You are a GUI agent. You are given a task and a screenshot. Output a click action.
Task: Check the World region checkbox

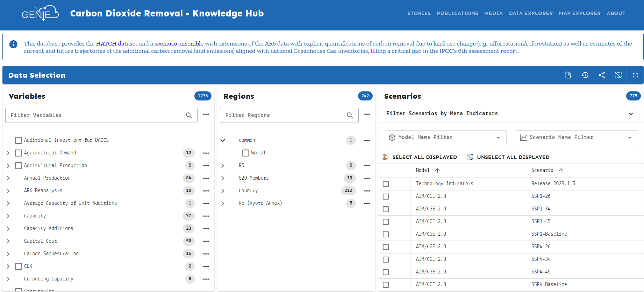[246, 153]
